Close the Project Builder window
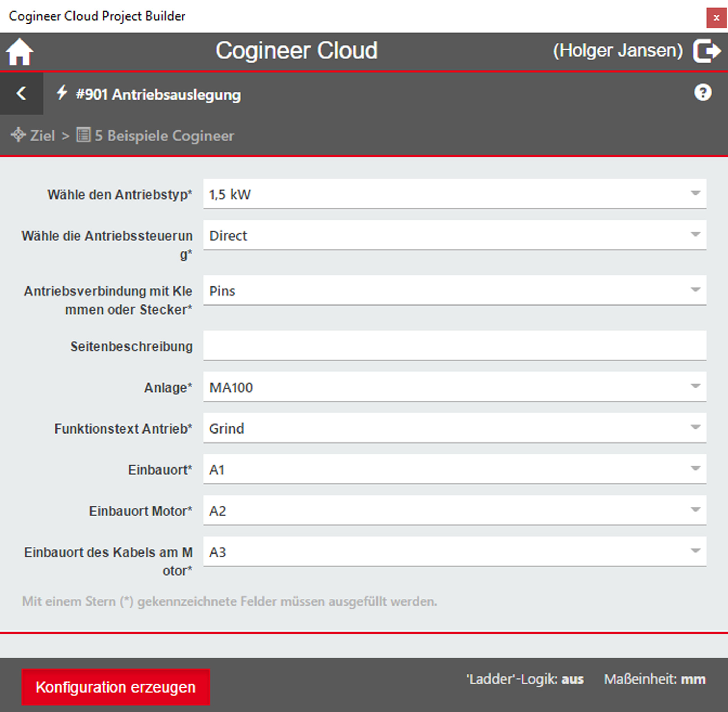Image resolution: width=728 pixels, height=712 pixels. [x=716, y=18]
